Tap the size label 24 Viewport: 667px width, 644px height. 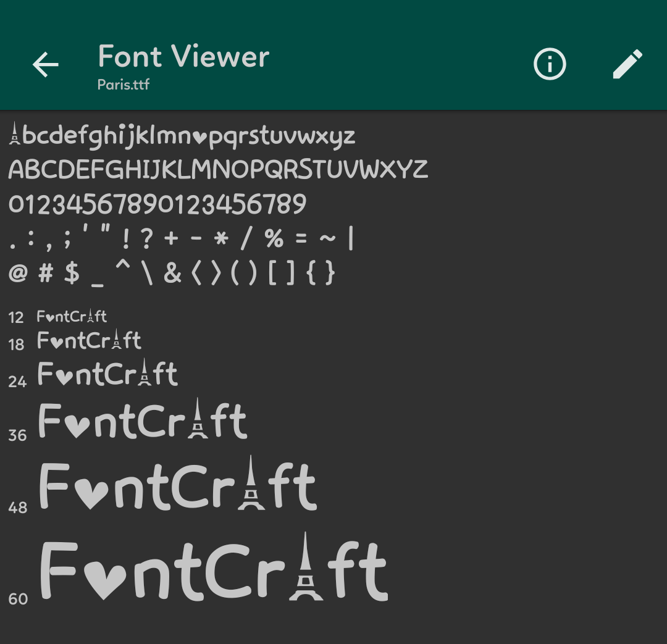pyautogui.click(x=17, y=382)
